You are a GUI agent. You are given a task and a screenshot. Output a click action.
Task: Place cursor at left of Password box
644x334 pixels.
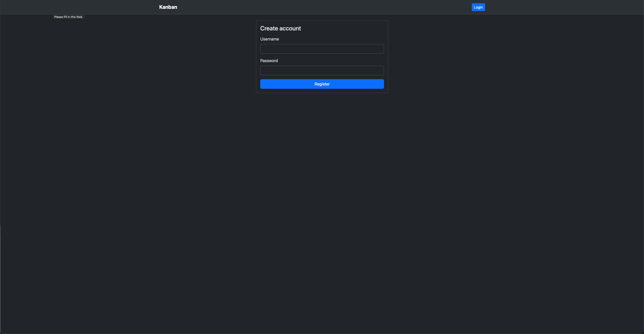(x=263, y=70)
